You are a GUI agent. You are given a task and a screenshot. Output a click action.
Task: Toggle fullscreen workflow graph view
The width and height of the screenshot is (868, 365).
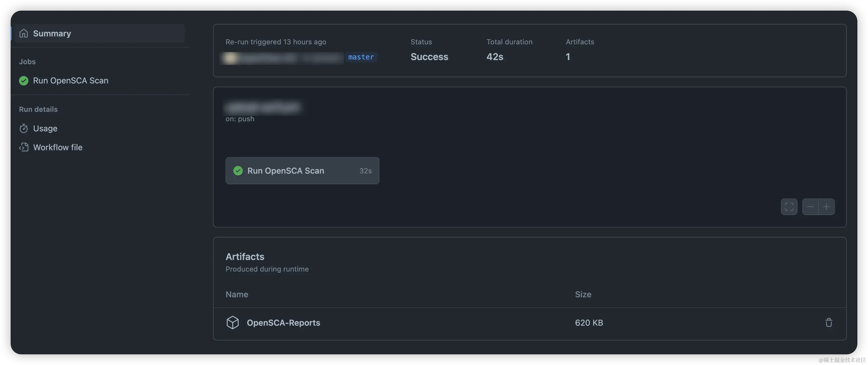[789, 207]
